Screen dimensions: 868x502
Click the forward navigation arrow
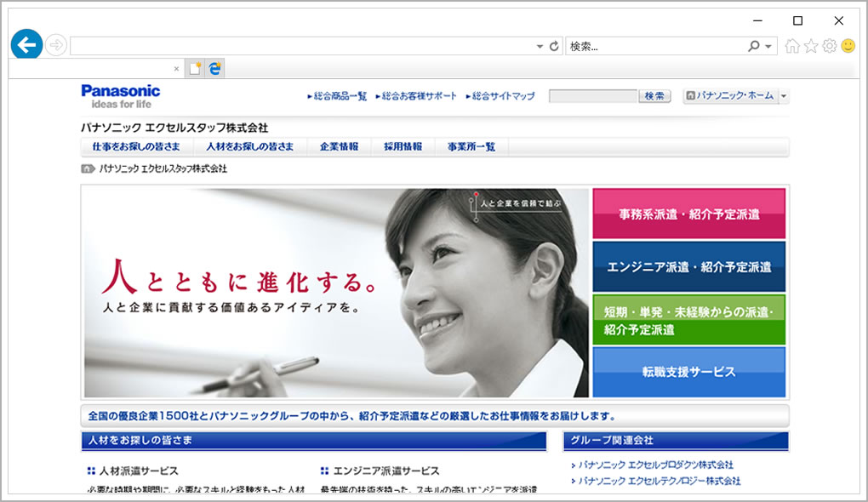tap(56, 45)
